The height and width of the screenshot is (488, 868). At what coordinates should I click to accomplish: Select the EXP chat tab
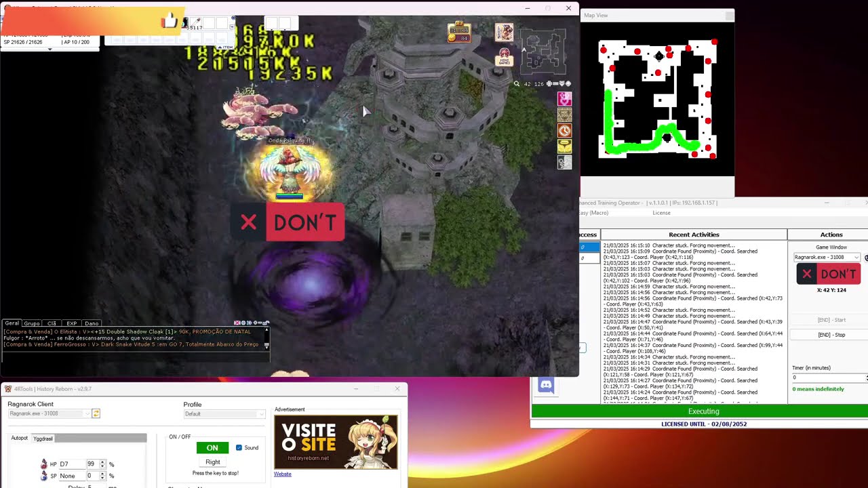71,323
